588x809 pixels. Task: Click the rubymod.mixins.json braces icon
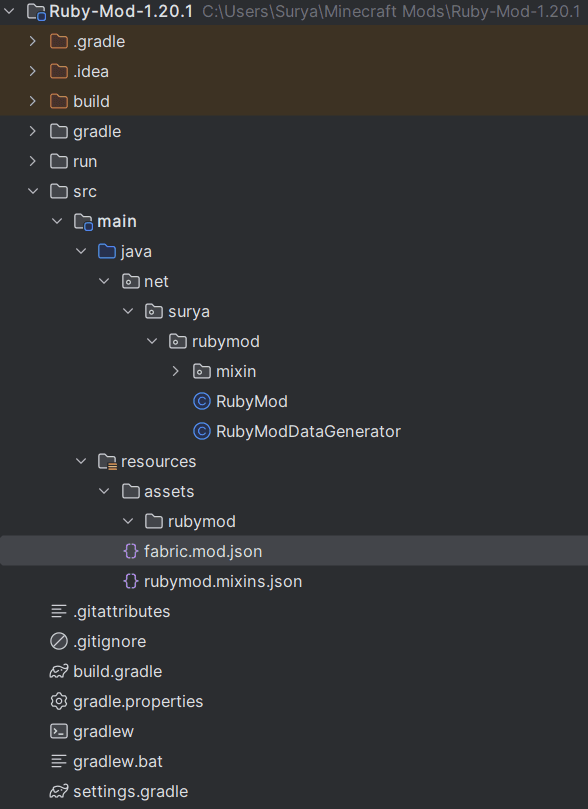tap(130, 581)
